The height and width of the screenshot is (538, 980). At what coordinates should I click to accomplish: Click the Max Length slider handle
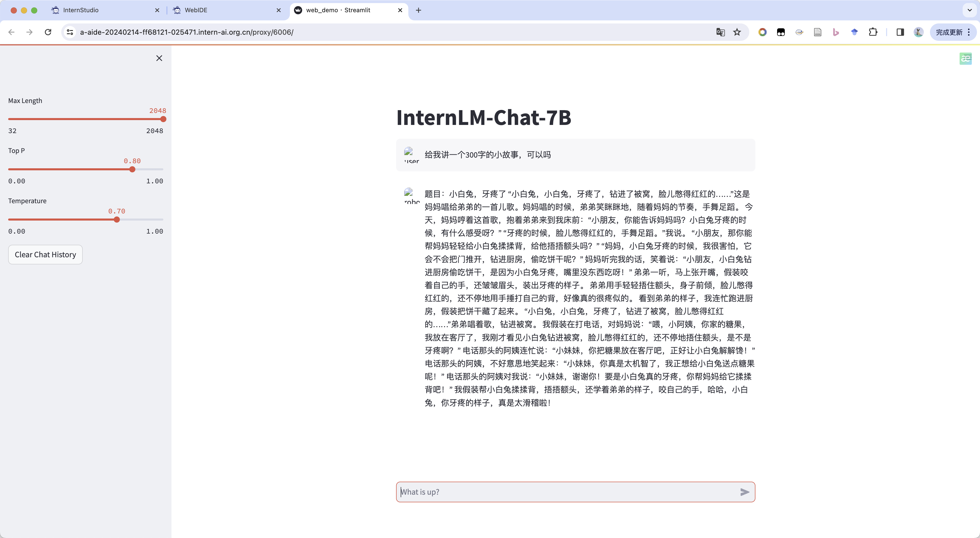click(163, 119)
